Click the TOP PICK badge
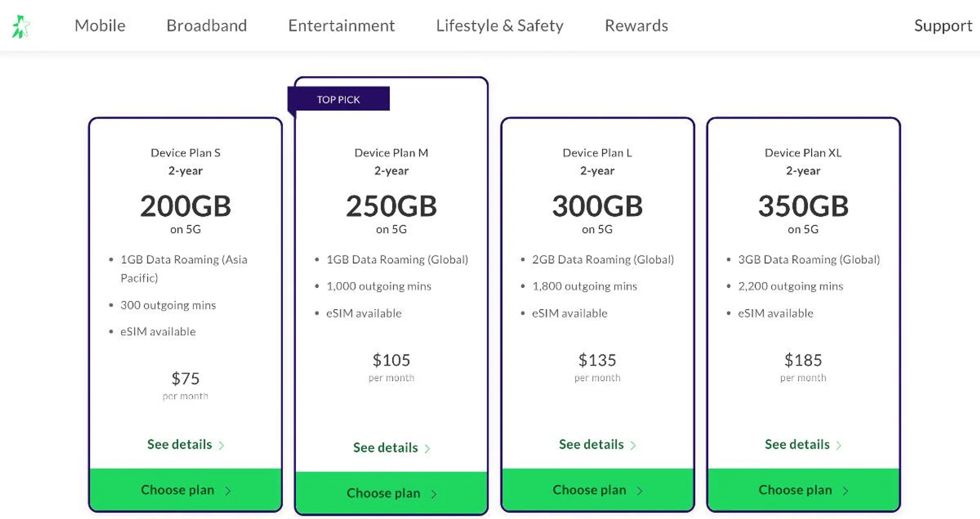The image size is (980, 519). [338, 99]
